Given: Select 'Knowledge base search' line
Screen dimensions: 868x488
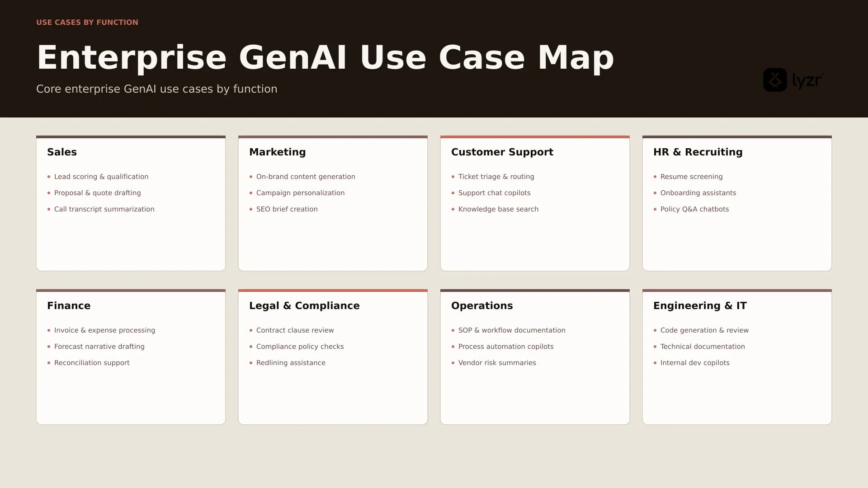Looking at the screenshot, I should (x=499, y=209).
